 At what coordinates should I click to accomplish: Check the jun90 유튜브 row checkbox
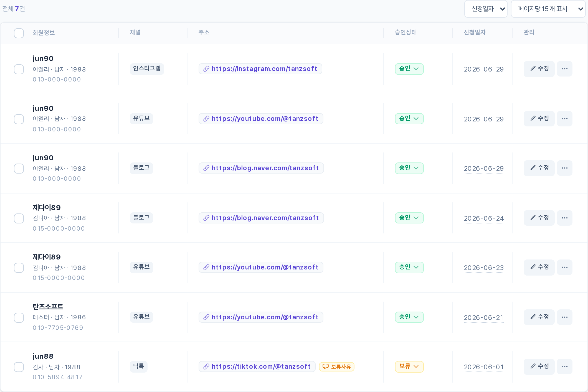(19, 119)
